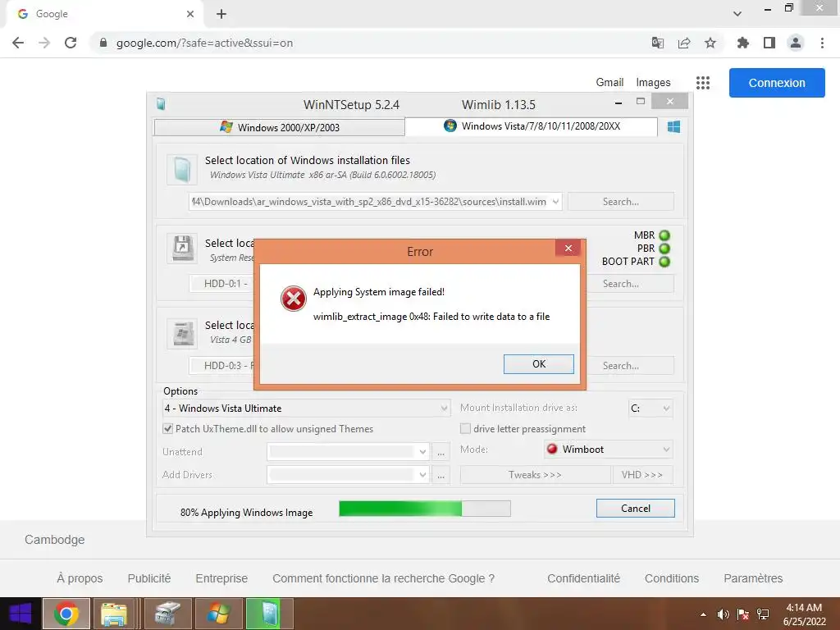Open the Windows Vista Ultimate edition dropdown
The width and height of the screenshot is (840, 630).
[306, 409]
